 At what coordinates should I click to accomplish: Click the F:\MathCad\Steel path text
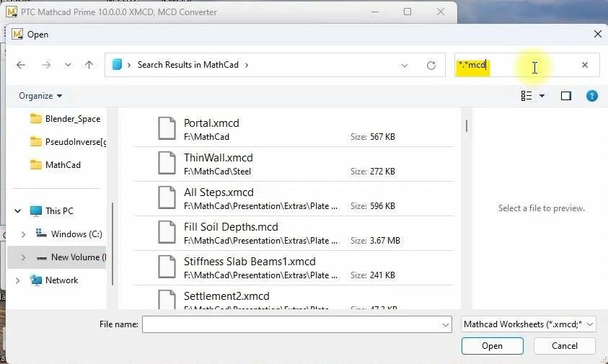click(218, 172)
